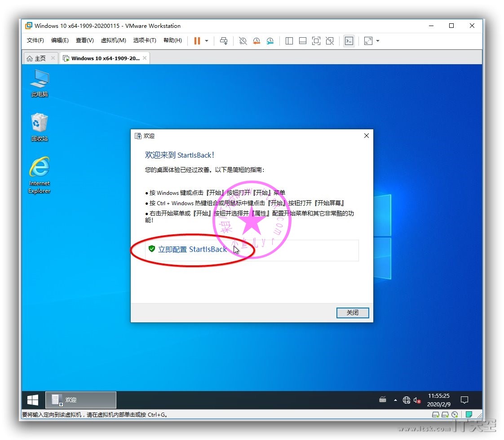
Task: Click the second drive status bar icon
Action: click(445, 414)
